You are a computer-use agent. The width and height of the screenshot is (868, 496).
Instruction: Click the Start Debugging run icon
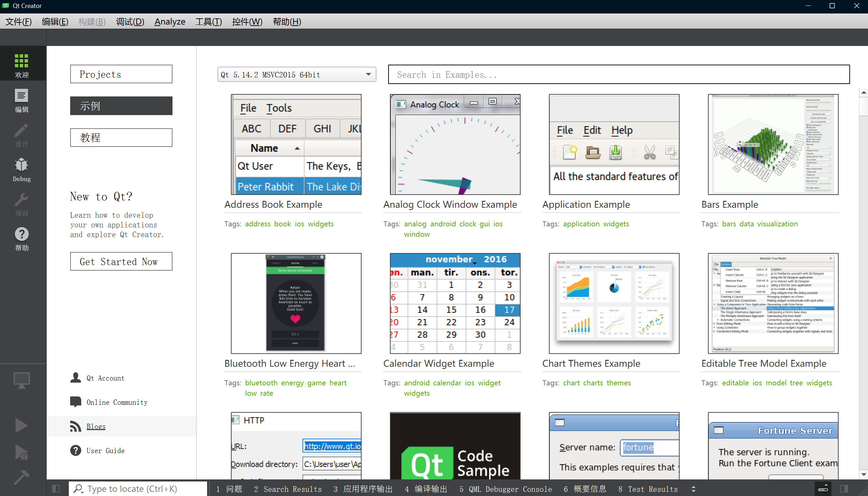[21, 452]
